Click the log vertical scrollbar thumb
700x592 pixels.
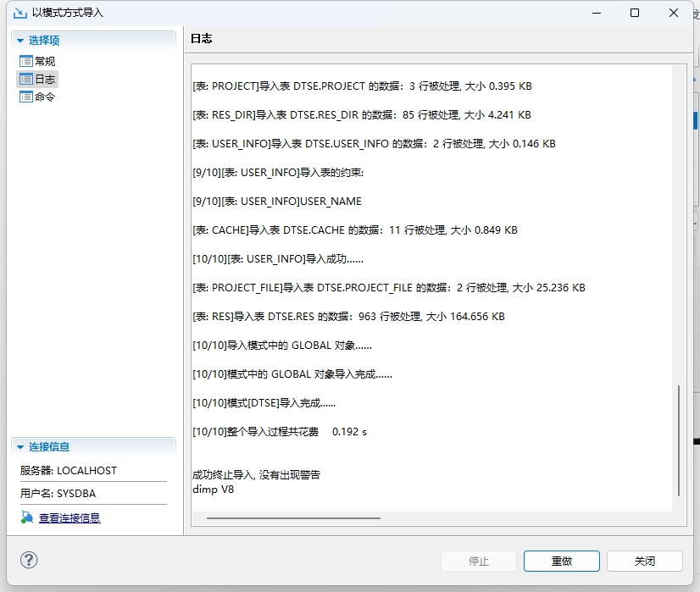point(679,440)
